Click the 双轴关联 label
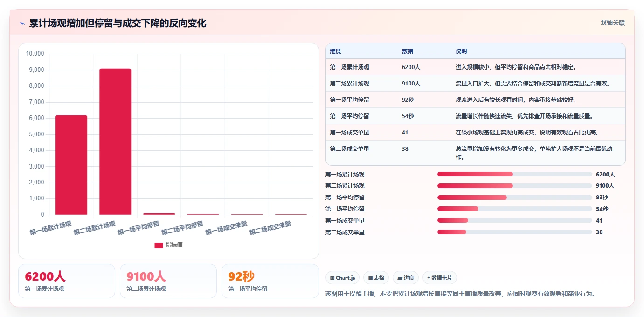This screenshot has width=644, height=317. (x=612, y=23)
